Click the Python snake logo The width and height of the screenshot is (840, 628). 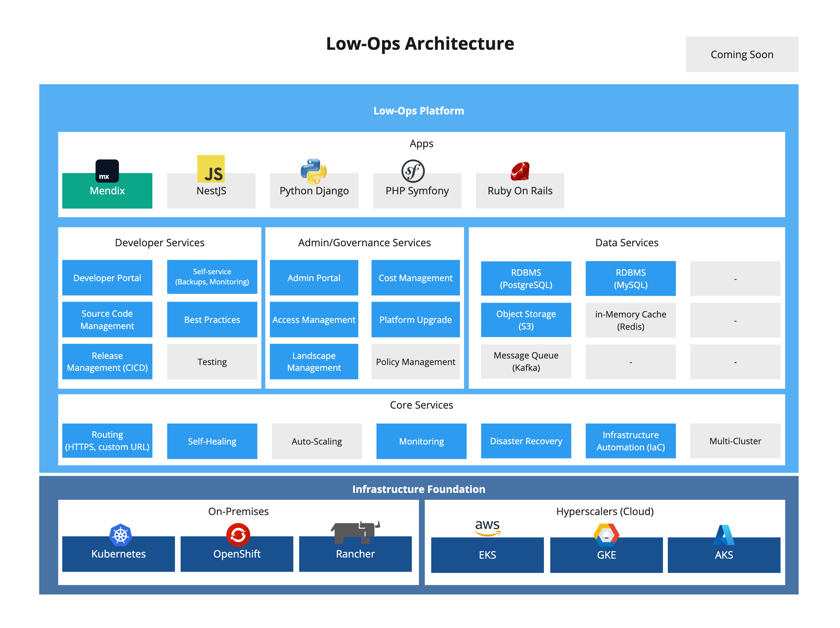tap(314, 171)
